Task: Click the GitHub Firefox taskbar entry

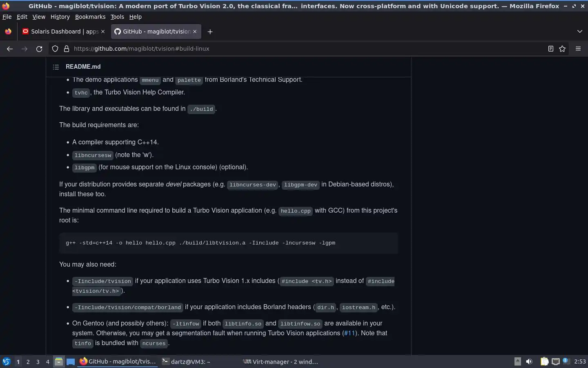Action: 118,361
